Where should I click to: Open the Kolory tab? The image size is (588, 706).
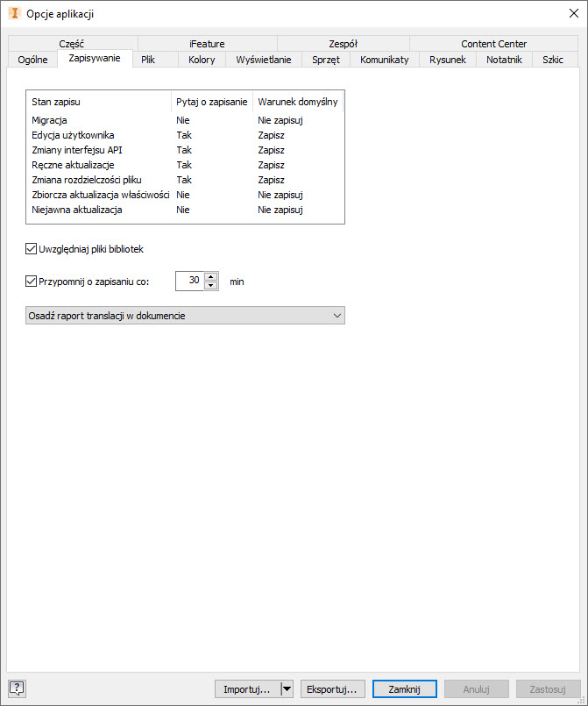tap(202, 60)
